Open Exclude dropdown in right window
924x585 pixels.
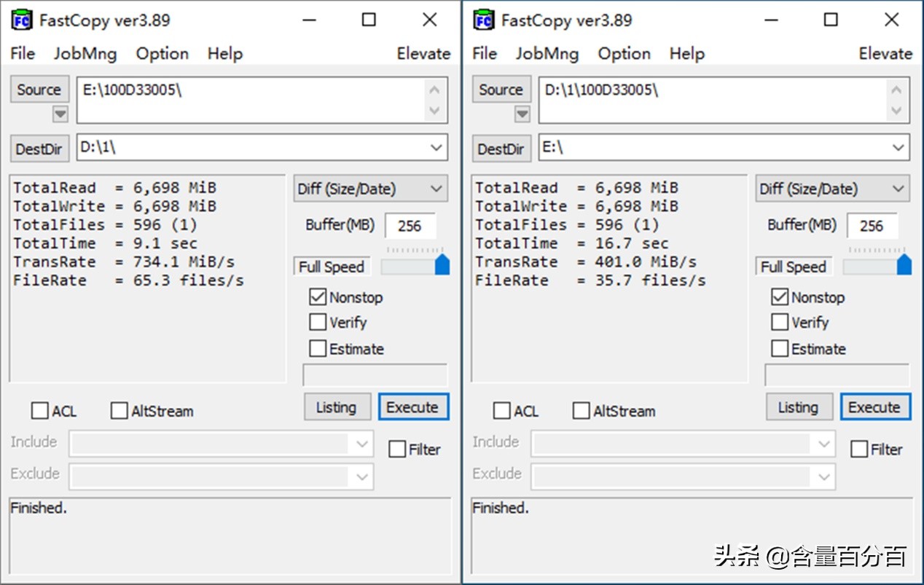[x=824, y=477]
